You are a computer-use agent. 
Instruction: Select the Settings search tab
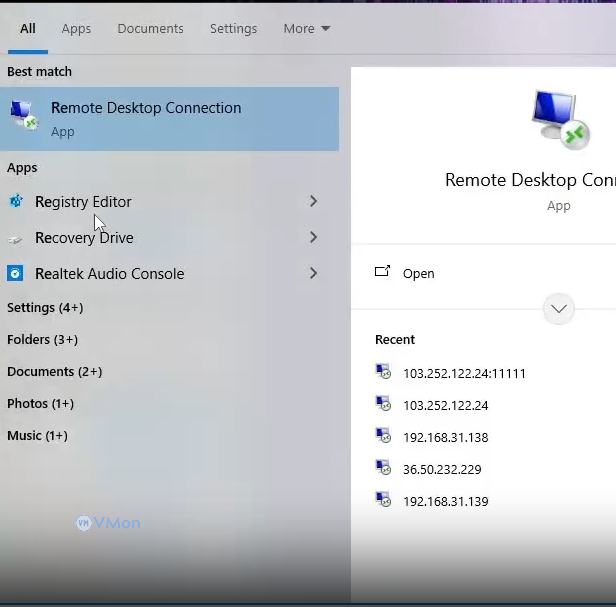[x=233, y=29]
